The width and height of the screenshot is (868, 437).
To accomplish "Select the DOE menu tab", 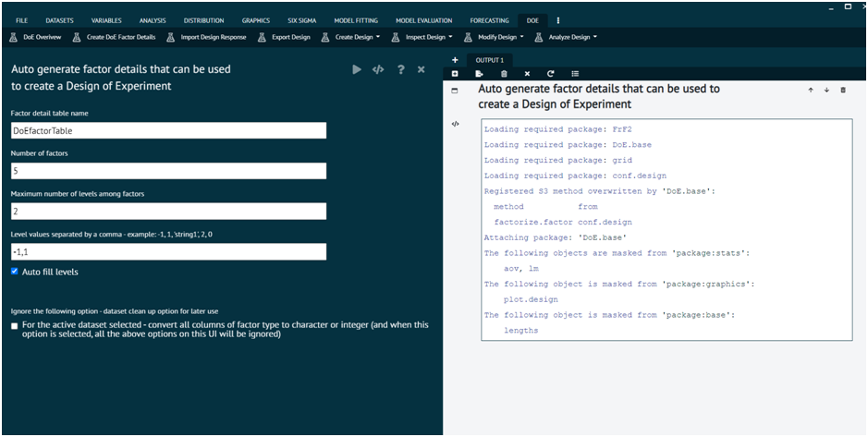I will coord(532,20).
